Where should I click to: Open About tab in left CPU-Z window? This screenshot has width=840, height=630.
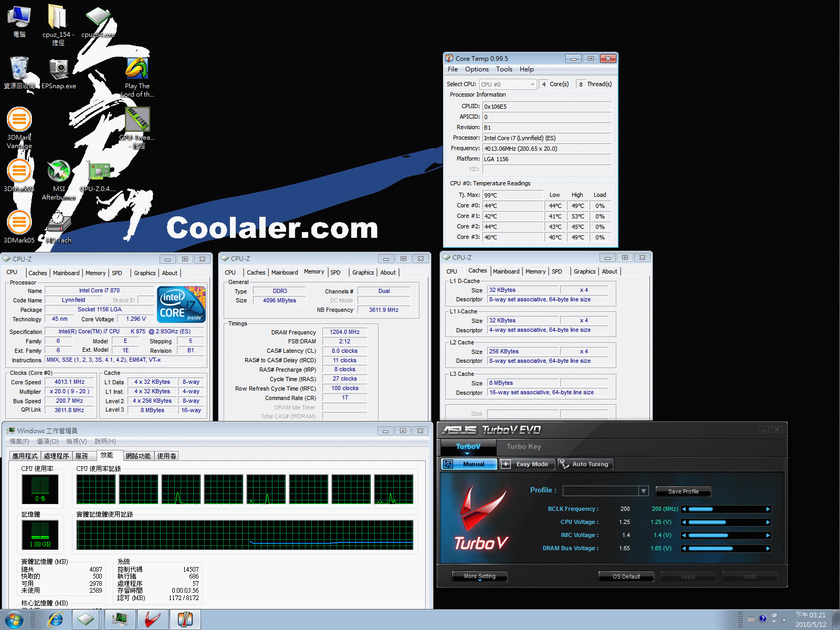point(170,273)
